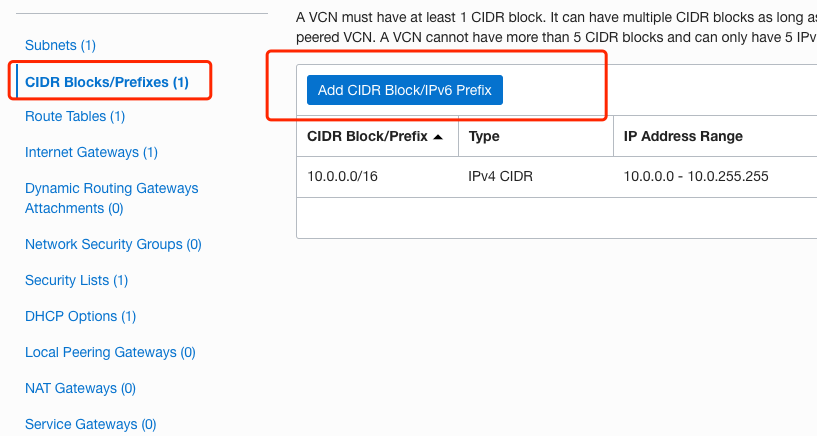Click CIDR Block/Prefix column header
Image resolution: width=817 pixels, height=436 pixels.
coord(367,136)
